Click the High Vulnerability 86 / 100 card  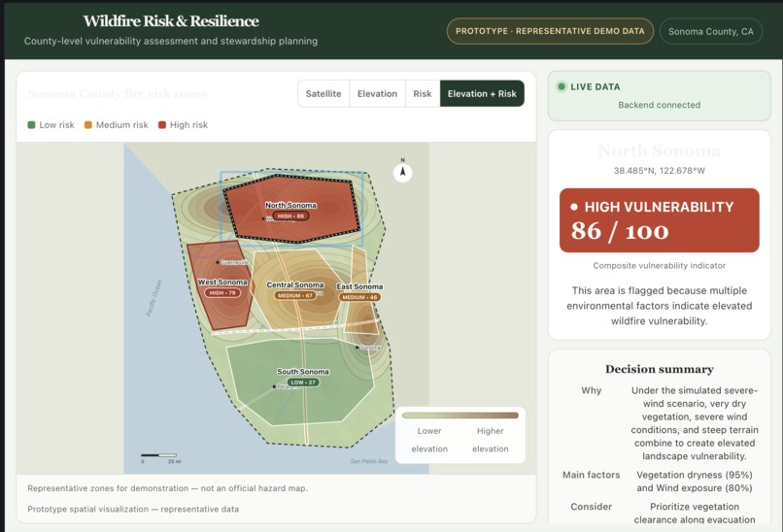tap(660, 220)
